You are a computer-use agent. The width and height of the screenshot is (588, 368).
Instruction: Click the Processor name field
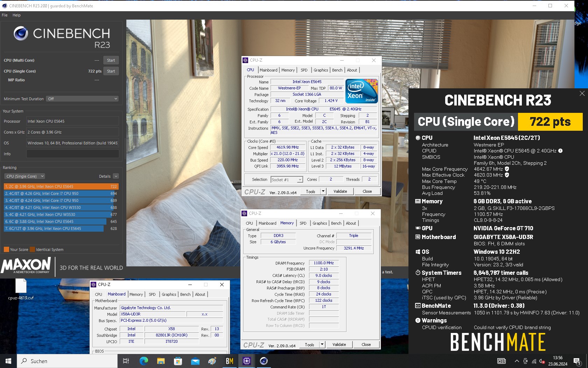[73, 121]
